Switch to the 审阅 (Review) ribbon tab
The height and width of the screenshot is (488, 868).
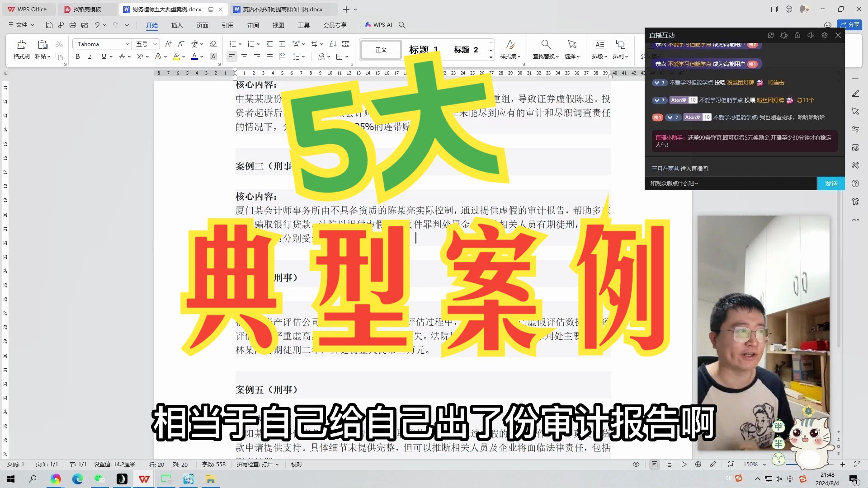[253, 25]
